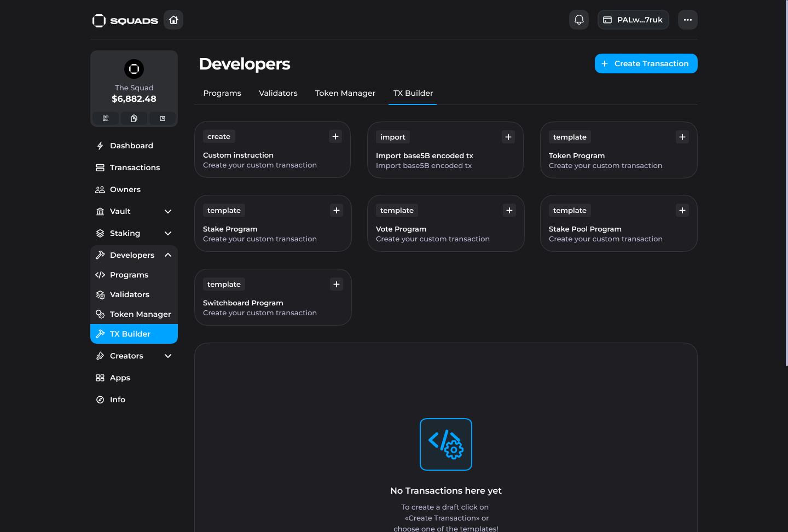Copy the squad address
This screenshot has width=788, height=532.
click(134, 118)
